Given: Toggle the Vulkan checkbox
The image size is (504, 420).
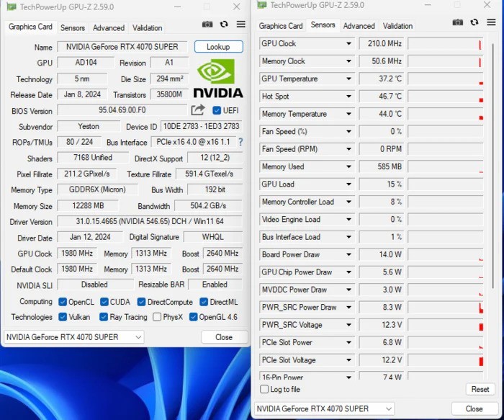Looking at the screenshot, I should [x=63, y=317].
